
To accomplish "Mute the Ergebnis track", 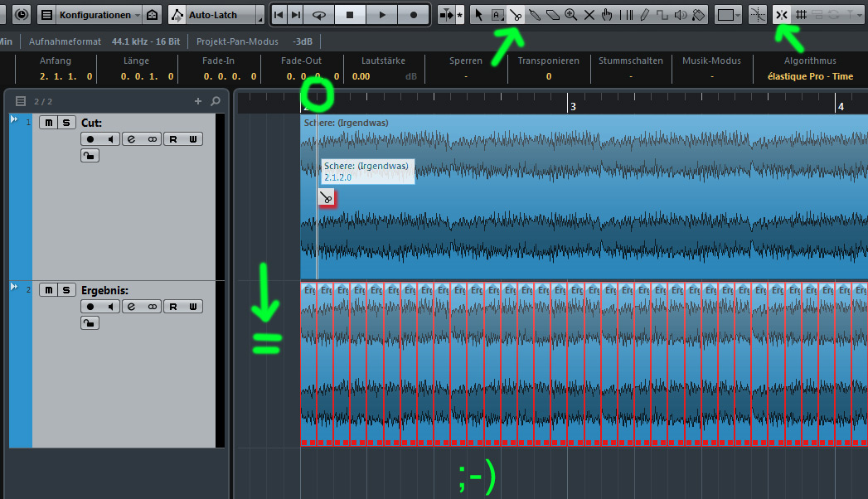I will pos(49,290).
